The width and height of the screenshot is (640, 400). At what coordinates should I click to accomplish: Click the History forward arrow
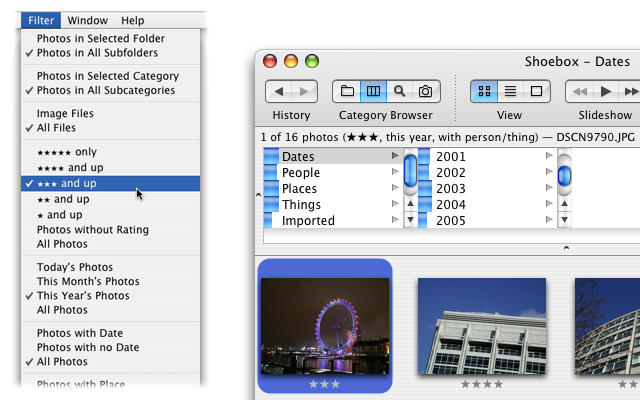[304, 92]
